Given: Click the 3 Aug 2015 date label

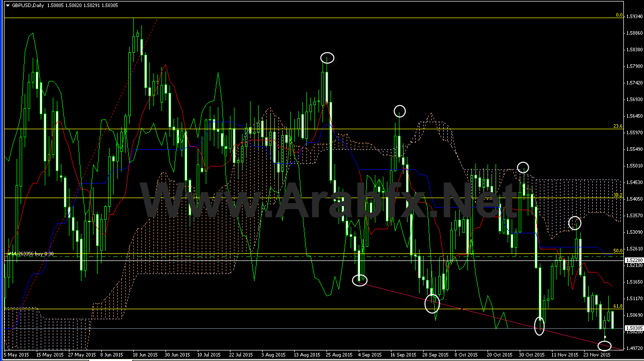Looking at the screenshot, I should [273, 355].
